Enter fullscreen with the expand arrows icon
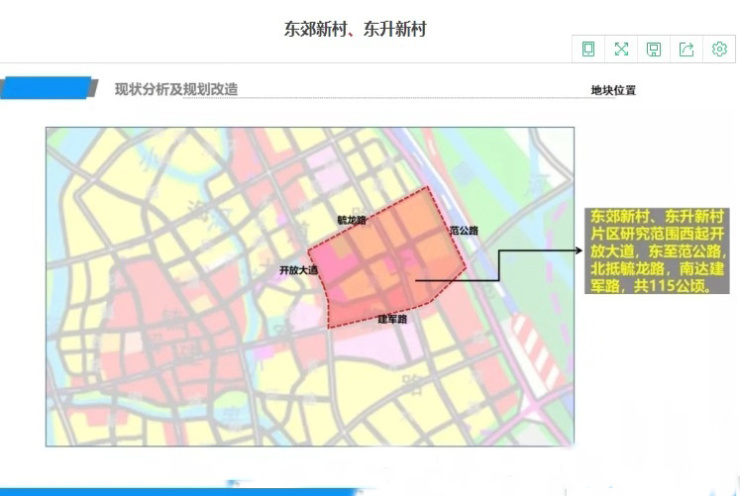Image resolution: width=740 pixels, height=496 pixels. pyautogui.click(x=621, y=49)
